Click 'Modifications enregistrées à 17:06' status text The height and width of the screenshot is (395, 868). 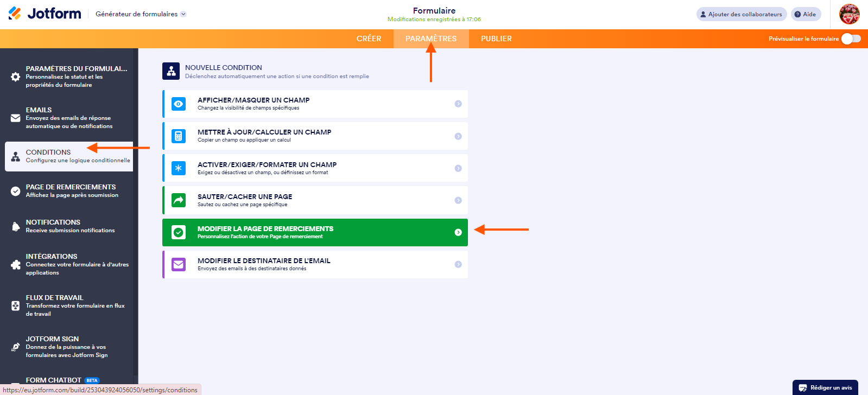(x=434, y=20)
